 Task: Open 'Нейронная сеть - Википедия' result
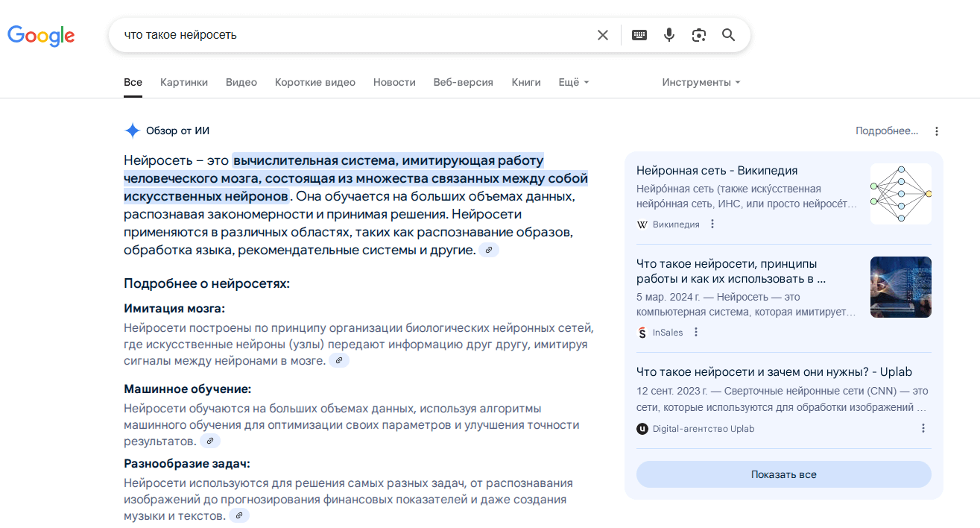pos(717,170)
